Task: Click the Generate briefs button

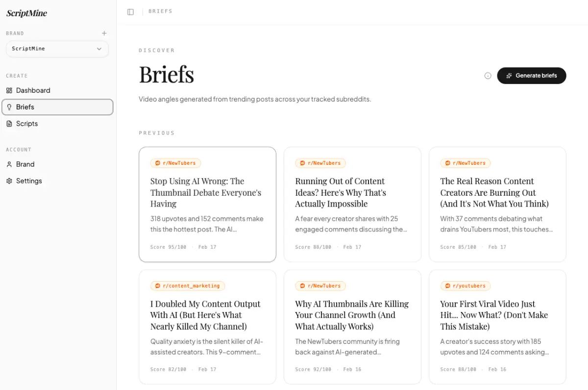Action: (x=531, y=76)
